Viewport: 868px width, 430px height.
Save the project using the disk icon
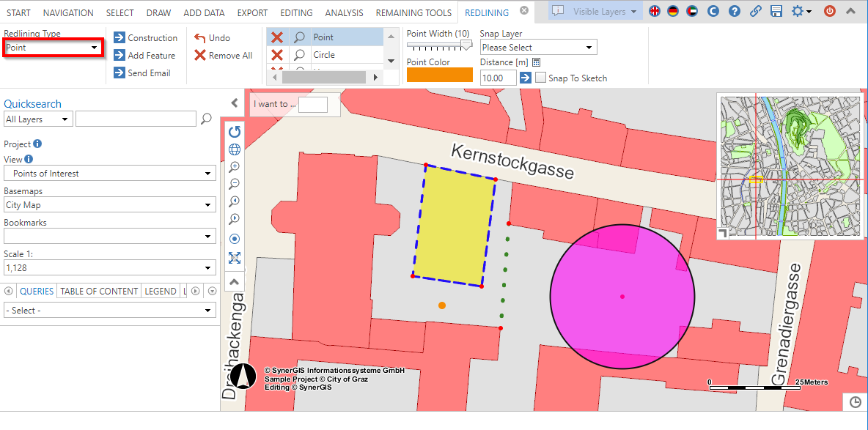776,12
